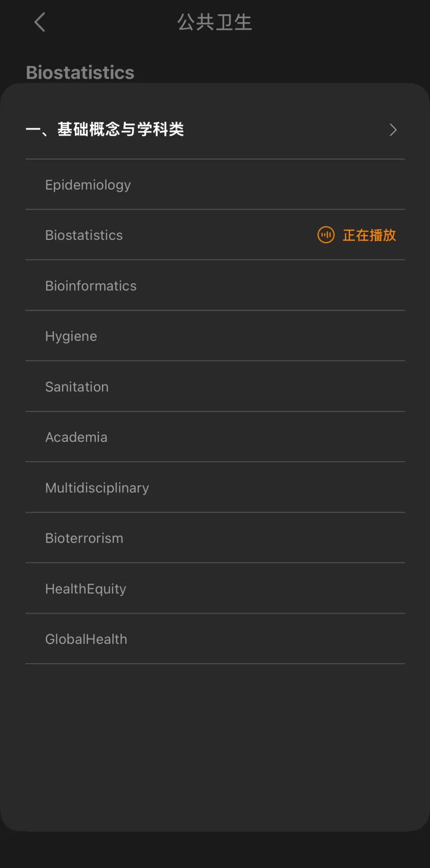Pick Multidisciplinary from the list
This screenshot has height=868, width=430.
(x=97, y=488)
